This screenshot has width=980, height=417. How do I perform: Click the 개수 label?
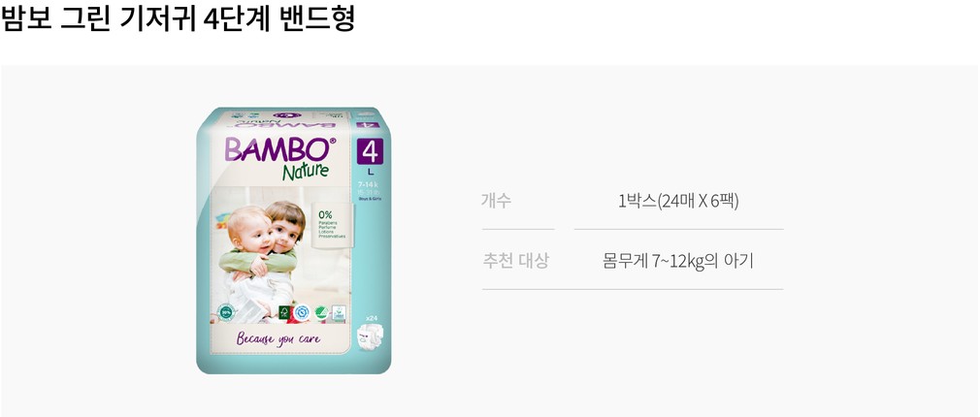point(496,201)
